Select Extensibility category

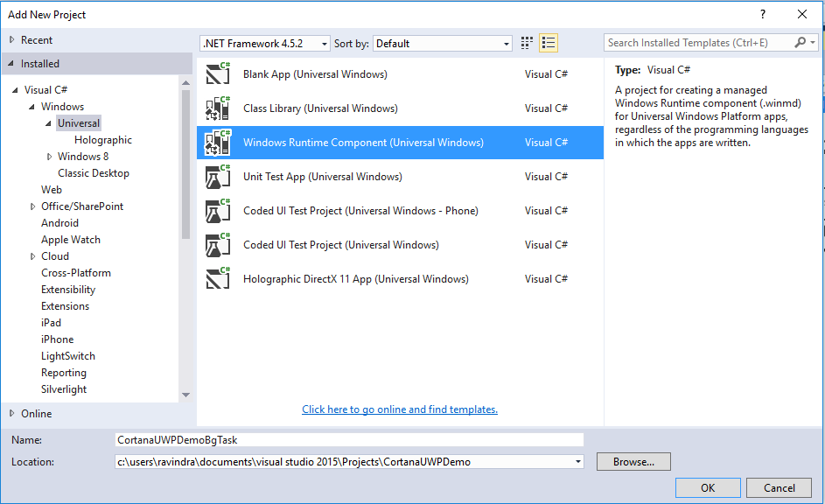[x=68, y=290]
